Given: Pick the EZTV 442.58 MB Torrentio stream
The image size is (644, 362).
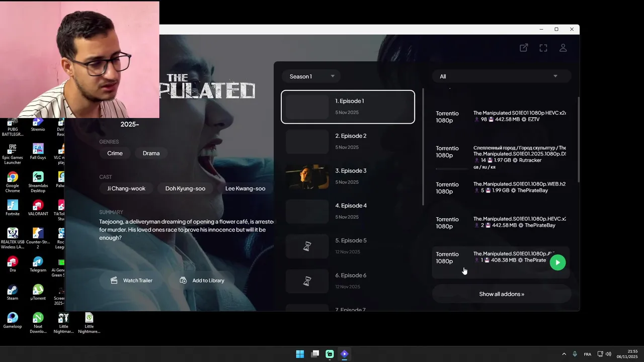Looking at the screenshot, I should pyautogui.click(x=501, y=117).
